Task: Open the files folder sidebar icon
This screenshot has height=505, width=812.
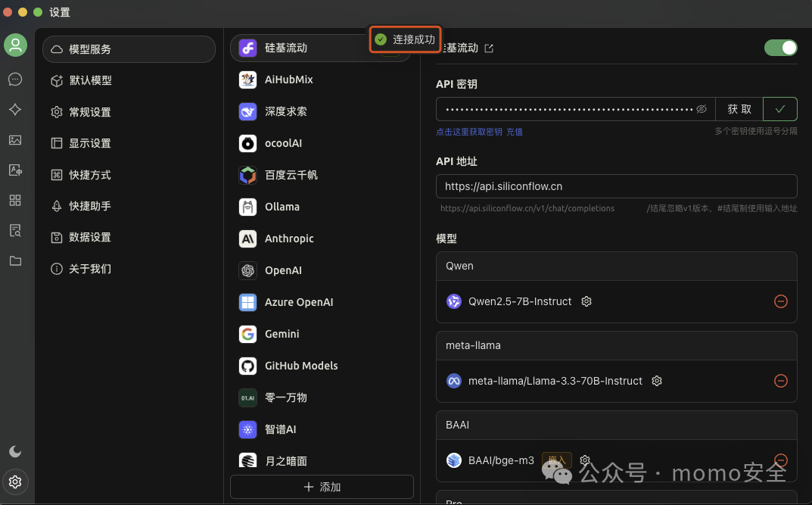Action: tap(15, 260)
